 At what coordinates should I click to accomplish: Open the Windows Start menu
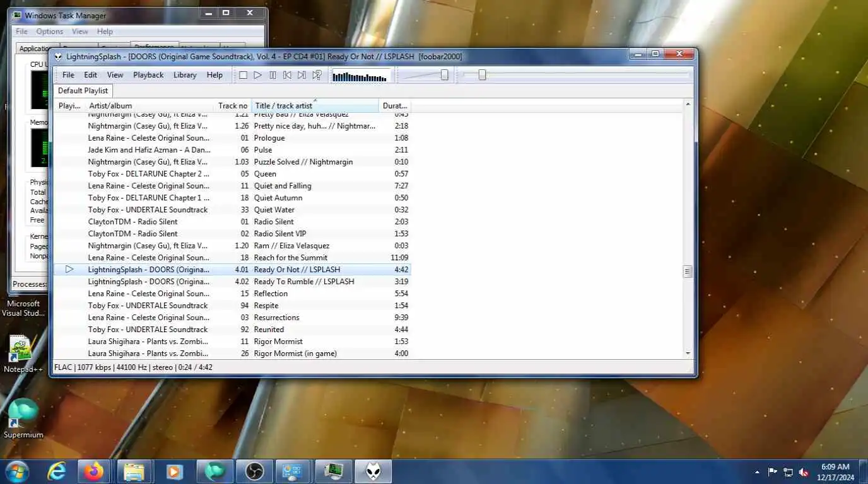(17, 471)
